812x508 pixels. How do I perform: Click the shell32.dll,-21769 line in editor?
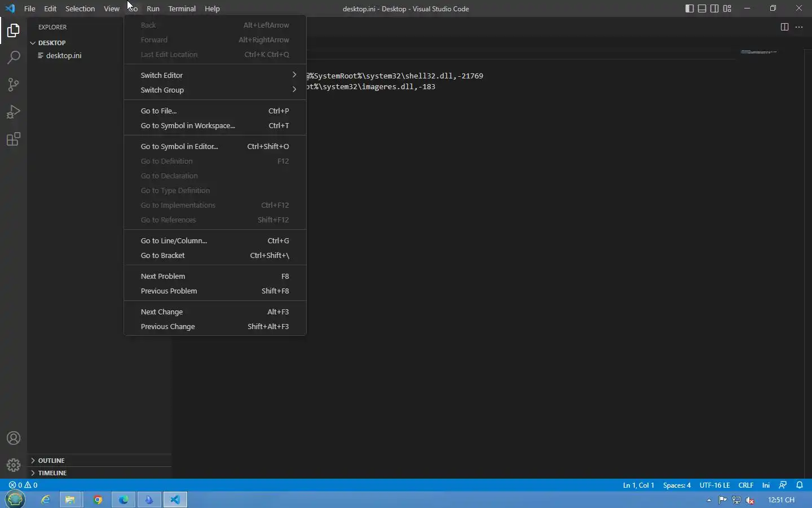tap(395, 76)
